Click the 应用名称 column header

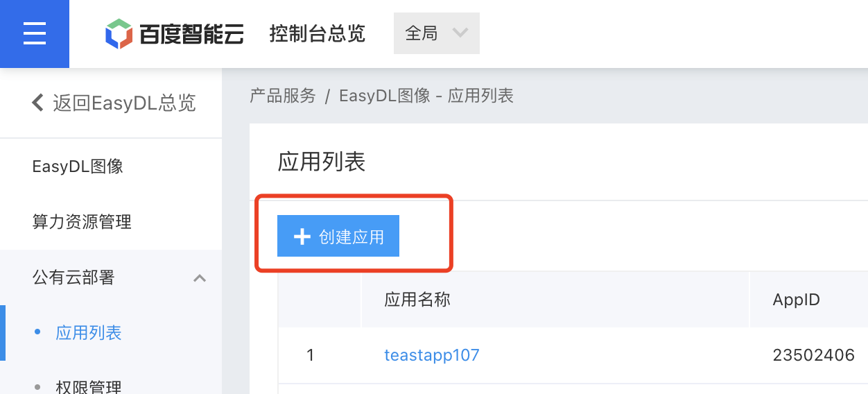click(417, 299)
